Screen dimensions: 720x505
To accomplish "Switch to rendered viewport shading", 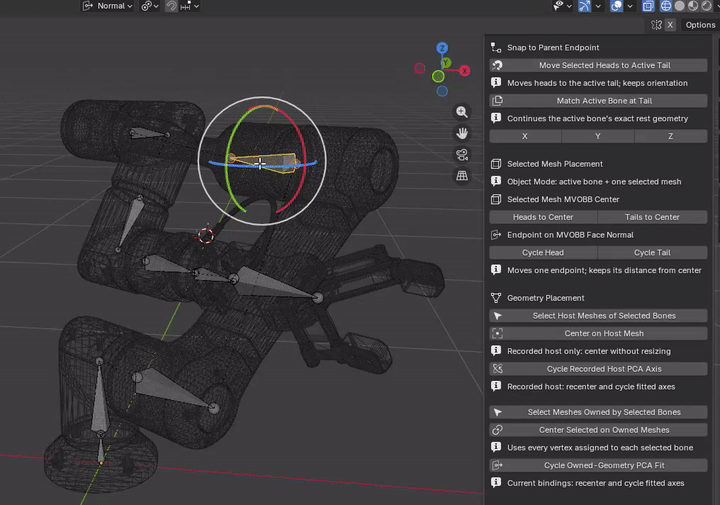I will point(706,6).
